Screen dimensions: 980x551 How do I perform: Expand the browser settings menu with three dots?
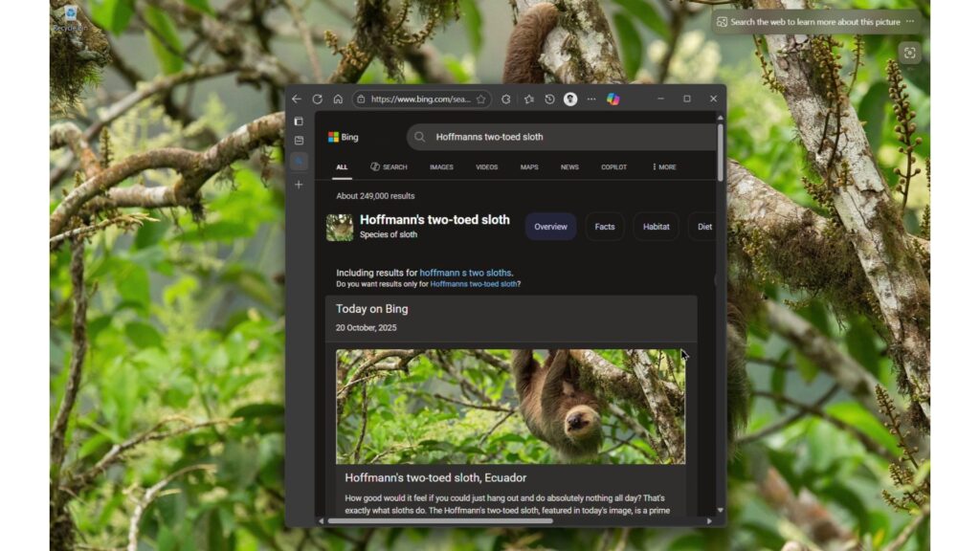592,99
